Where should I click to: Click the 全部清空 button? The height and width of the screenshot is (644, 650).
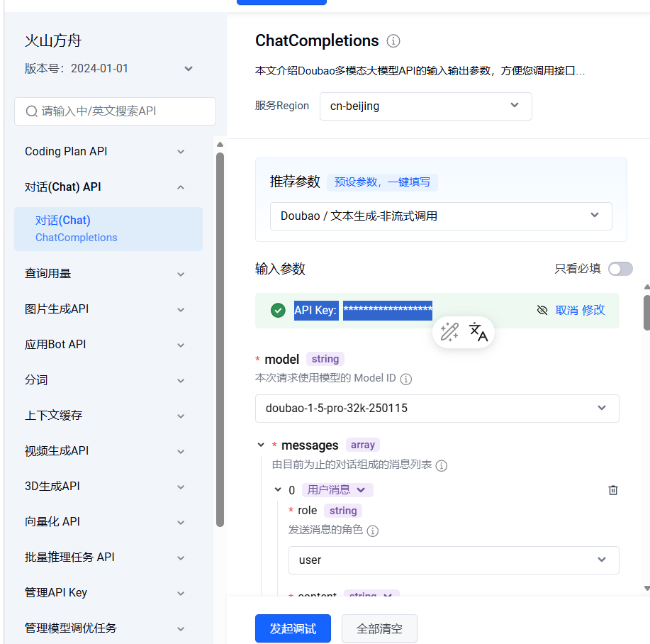[x=379, y=628]
